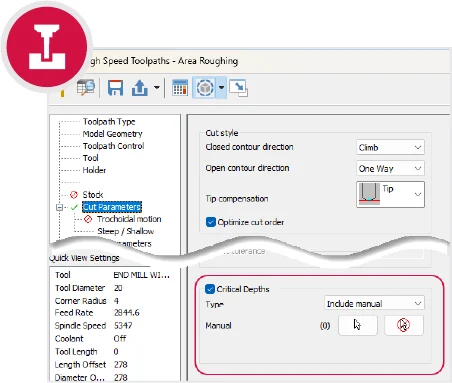This screenshot has width=452, height=383.
Task: Toggle the Critical Depths checkbox
Action: 210,289
